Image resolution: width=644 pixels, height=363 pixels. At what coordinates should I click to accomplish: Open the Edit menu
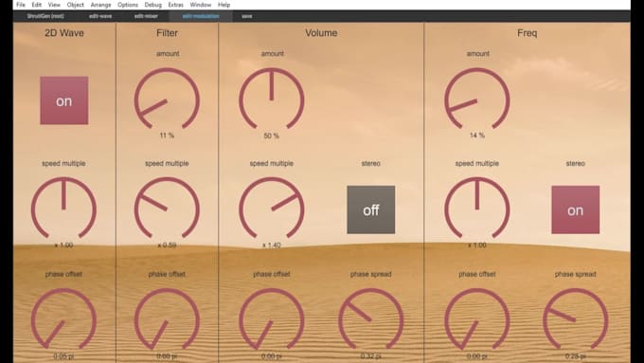[x=37, y=5]
